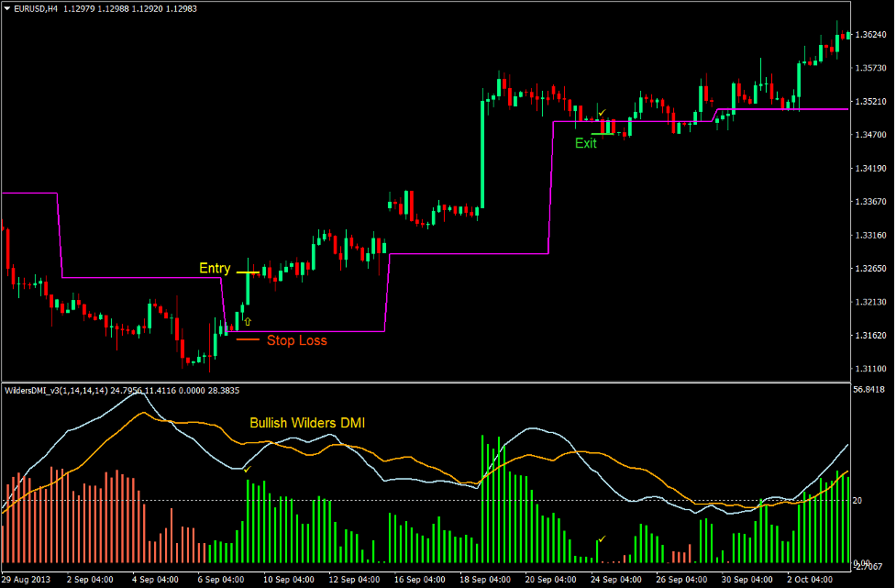Click the yellow entry arrow marker below the candle
This screenshot has width=896, height=588.
(x=246, y=321)
